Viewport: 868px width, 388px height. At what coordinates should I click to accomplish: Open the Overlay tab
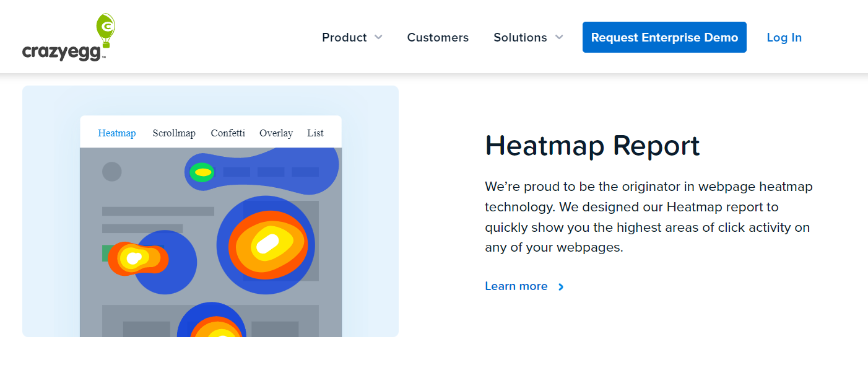point(276,133)
